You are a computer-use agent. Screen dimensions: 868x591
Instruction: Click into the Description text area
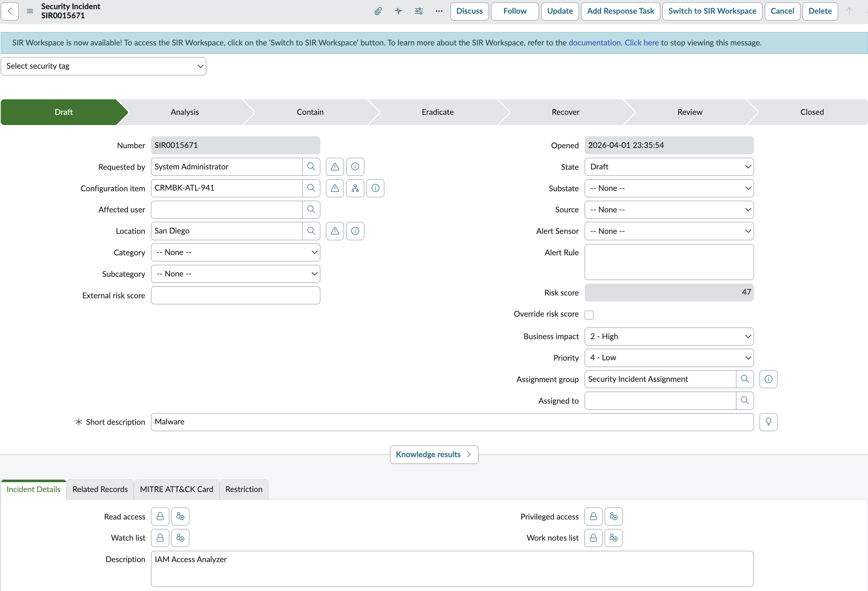(452, 569)
